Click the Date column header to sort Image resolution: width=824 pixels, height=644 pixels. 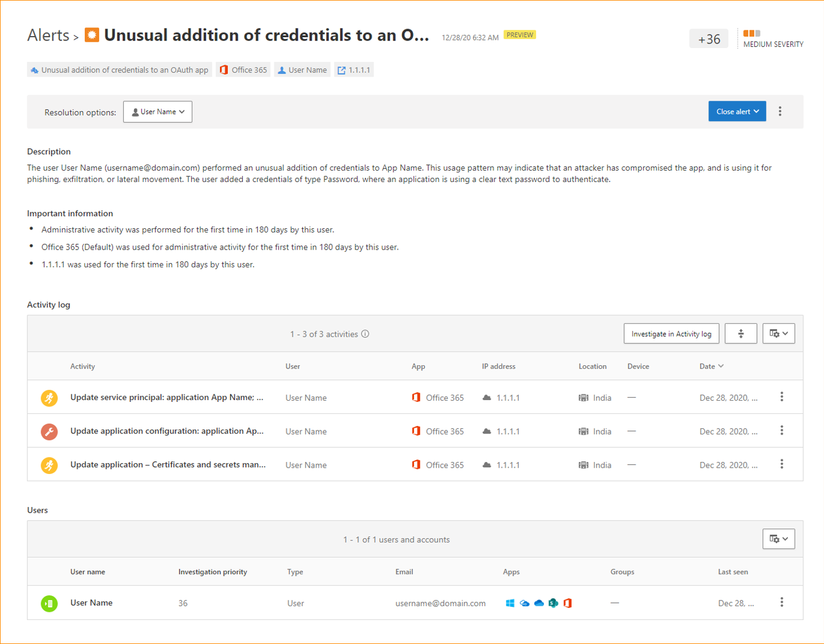[711, 366]
